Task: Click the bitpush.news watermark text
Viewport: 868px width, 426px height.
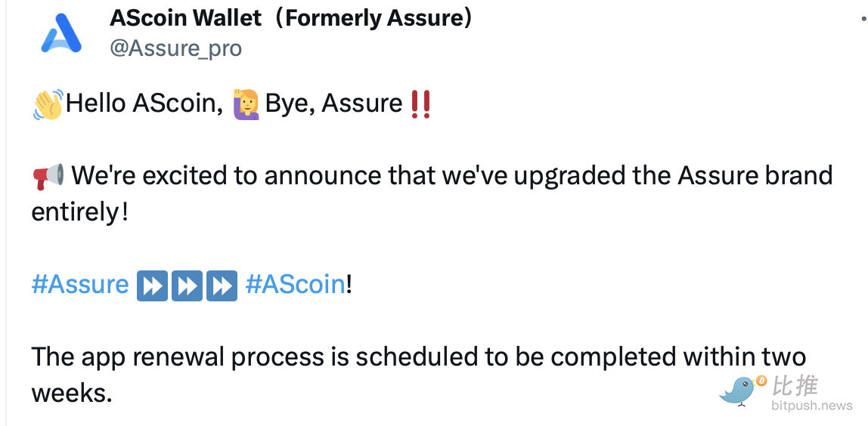Action: tap(811, 406)
